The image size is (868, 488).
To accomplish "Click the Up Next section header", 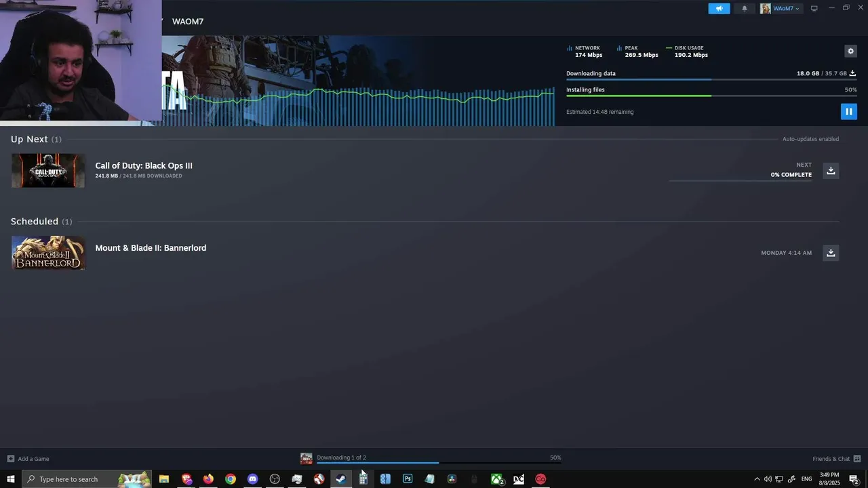I will click(x=36, y=139).
